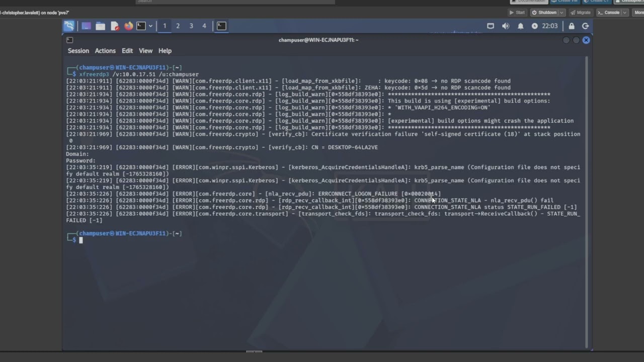This screenshot has height=362, width=644.
Task: Click the terminal window title icon
Action: tap(69, 40)
